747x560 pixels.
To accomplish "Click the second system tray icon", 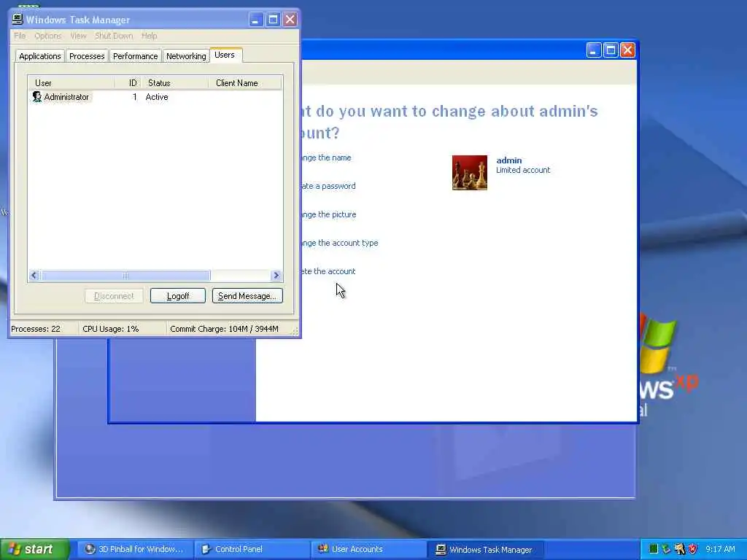I will coord(667,549).
